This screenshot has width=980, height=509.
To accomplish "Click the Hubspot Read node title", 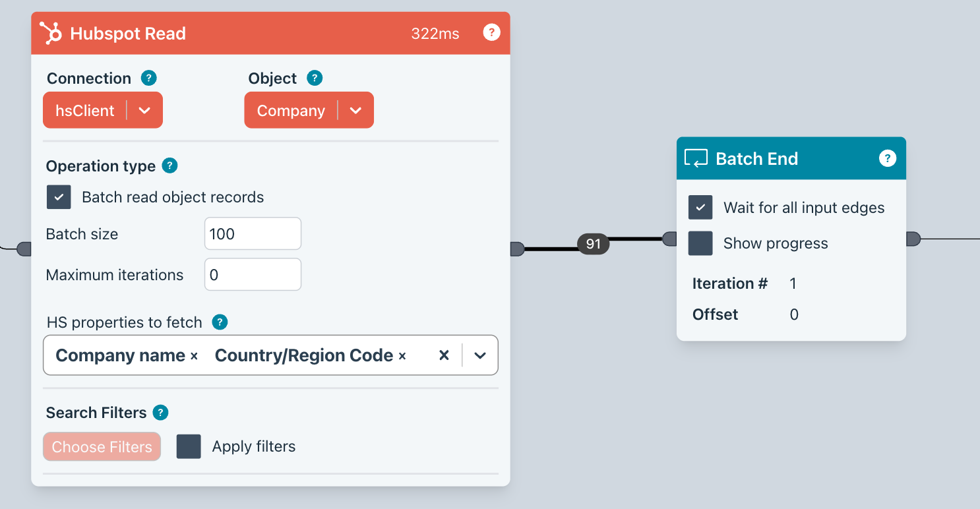I will [x=128, y=34].
